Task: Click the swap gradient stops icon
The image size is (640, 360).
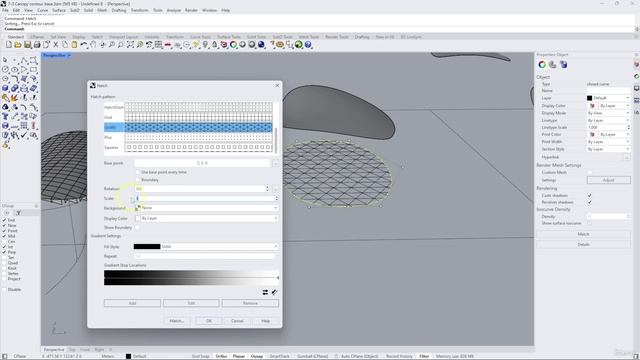Action: pos(265,292)
